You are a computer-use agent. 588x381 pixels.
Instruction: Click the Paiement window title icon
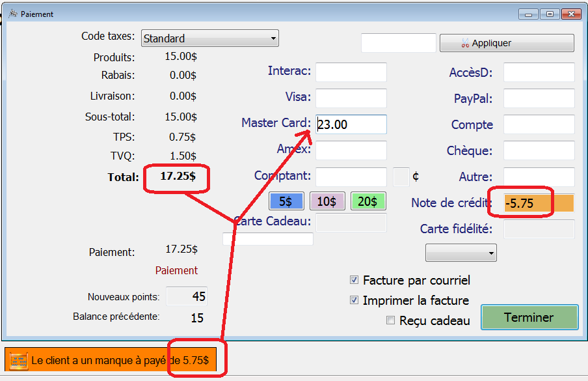pyautogui.click(x=12, y=14)
